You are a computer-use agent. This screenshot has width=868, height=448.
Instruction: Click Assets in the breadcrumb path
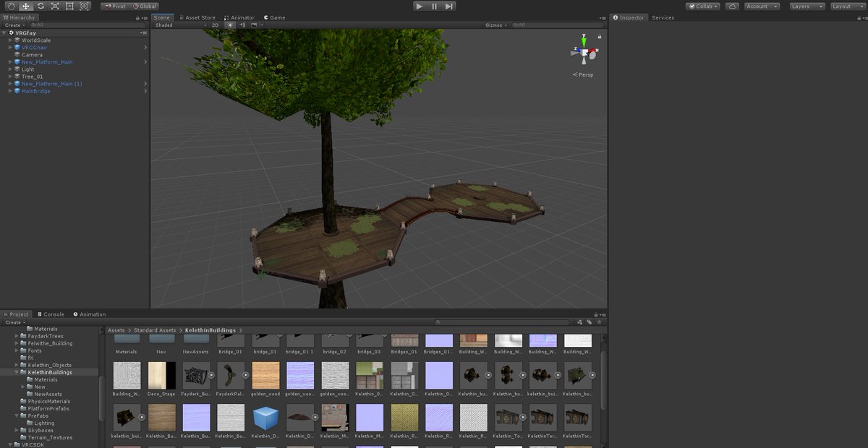[116, 330]
